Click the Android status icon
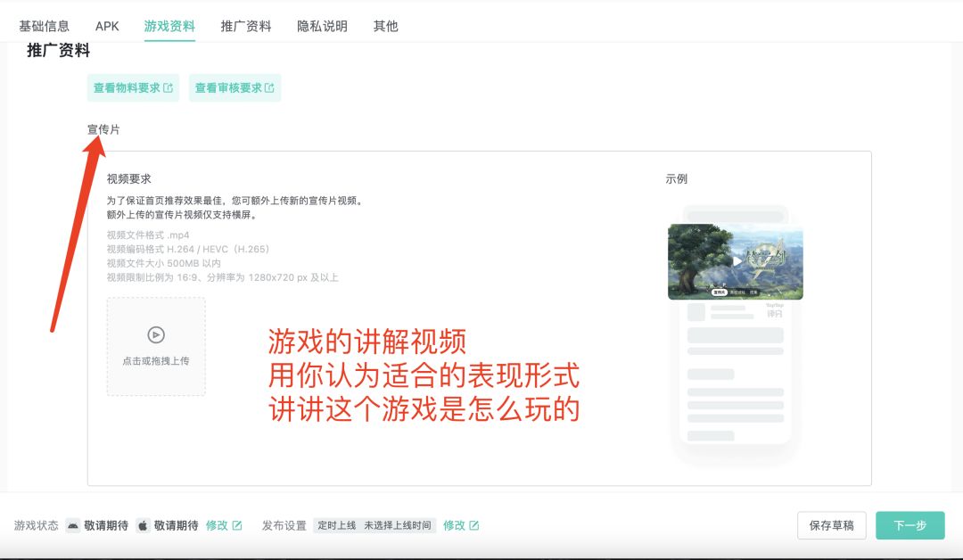 pyautogui.click(x=73, y=525)
